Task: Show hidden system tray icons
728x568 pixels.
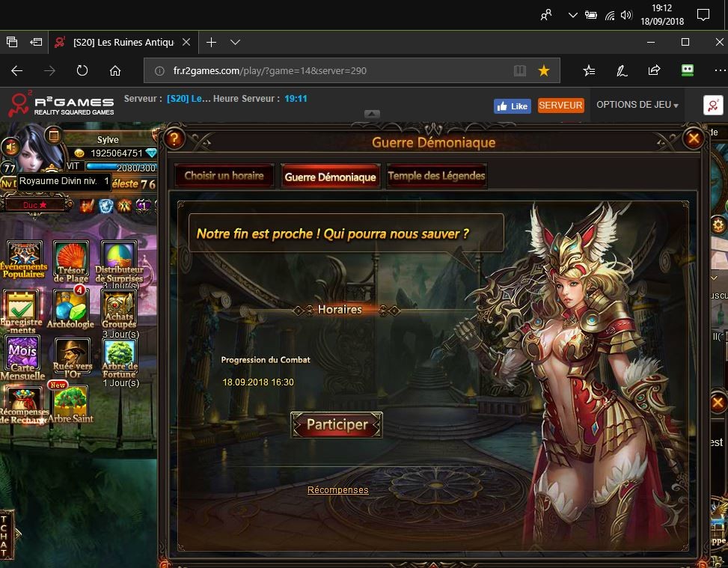Action: point(573,15)
